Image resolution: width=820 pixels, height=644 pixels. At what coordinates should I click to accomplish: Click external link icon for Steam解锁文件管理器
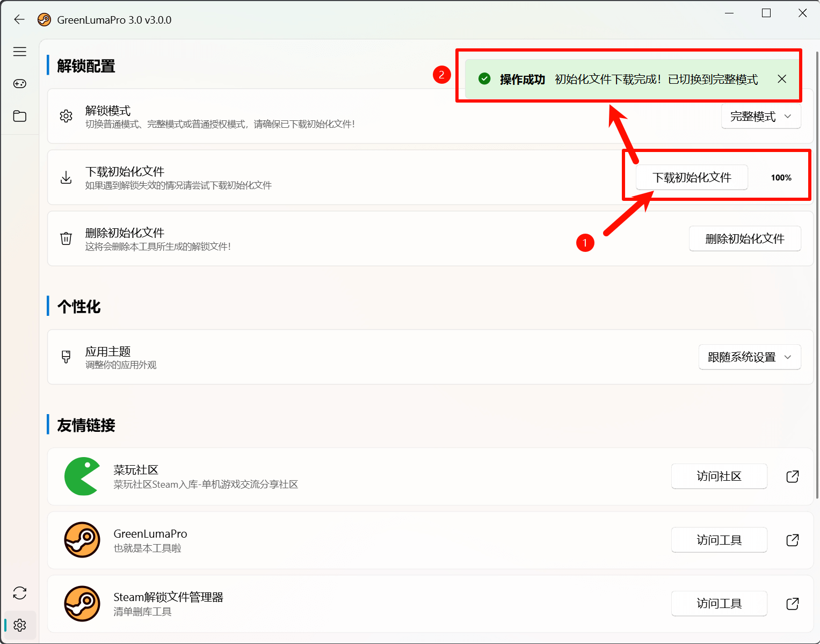tap(792, 604)
